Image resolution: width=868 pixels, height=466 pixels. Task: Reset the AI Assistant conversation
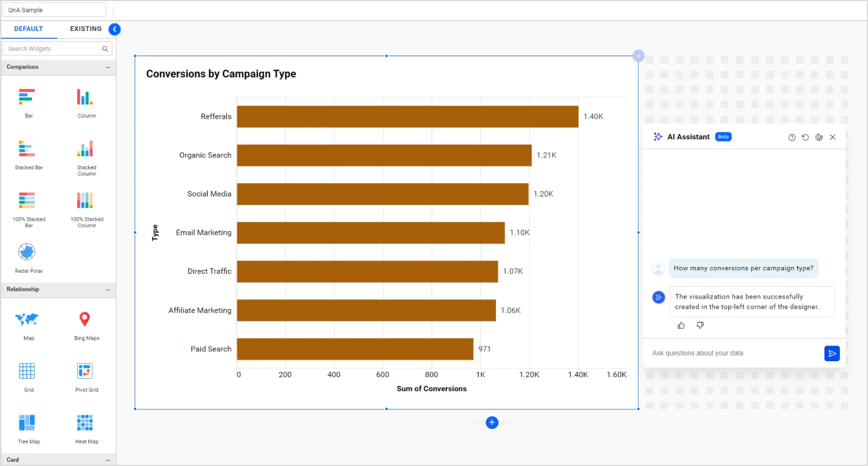[805, 137]
